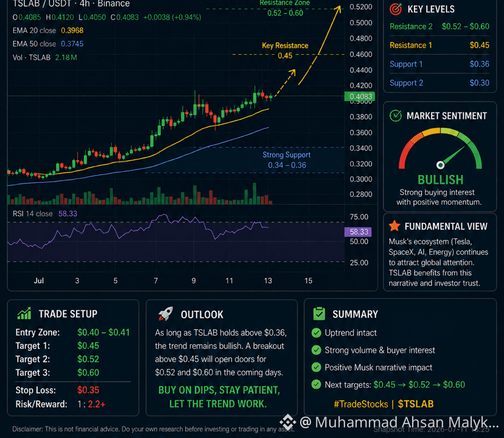Click the Target 2 value $0.52
Screen dimensions: 504x438
(88, 359)
